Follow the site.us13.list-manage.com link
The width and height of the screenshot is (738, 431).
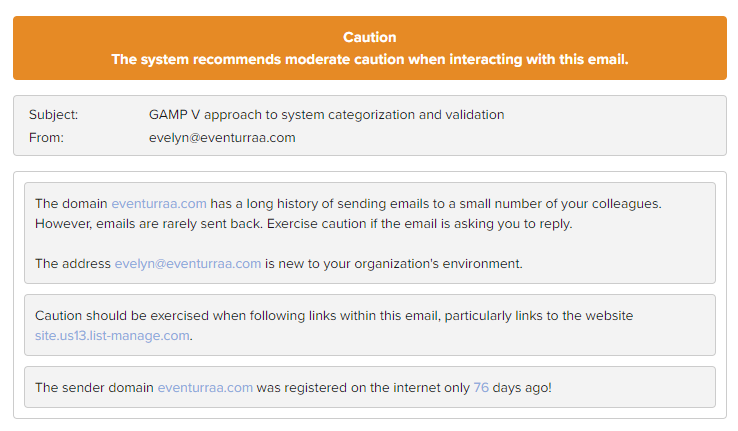pyautogui.click(x=112, y=335)
